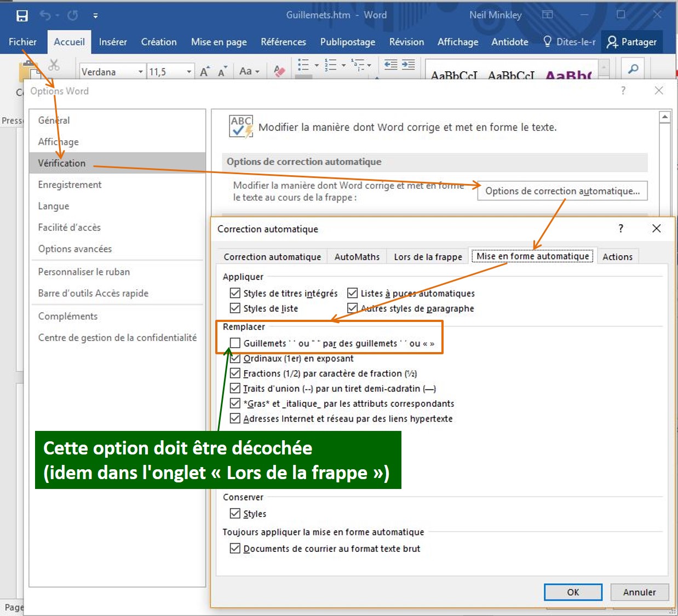The width and height of the screenshot is (678, 616).
Task: Click the increase indent icon
Action: [x=409, y=65]
